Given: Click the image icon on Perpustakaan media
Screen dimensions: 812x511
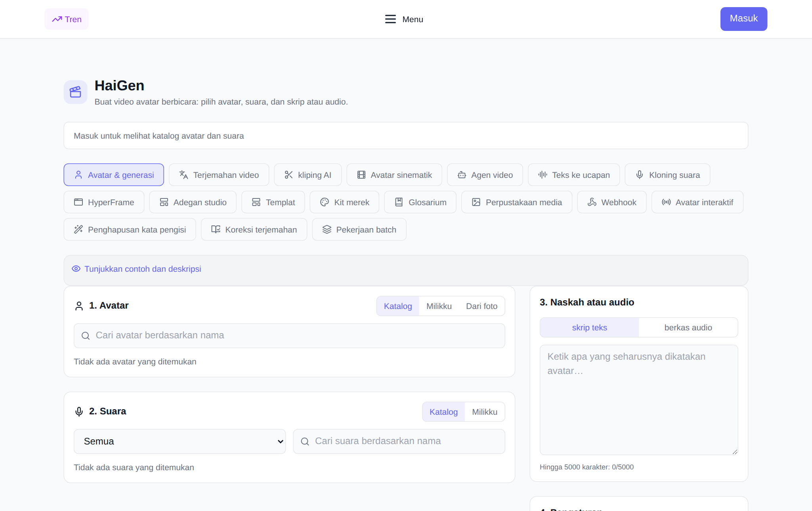Looking at the screenshot, I should (x=476, y=202).
